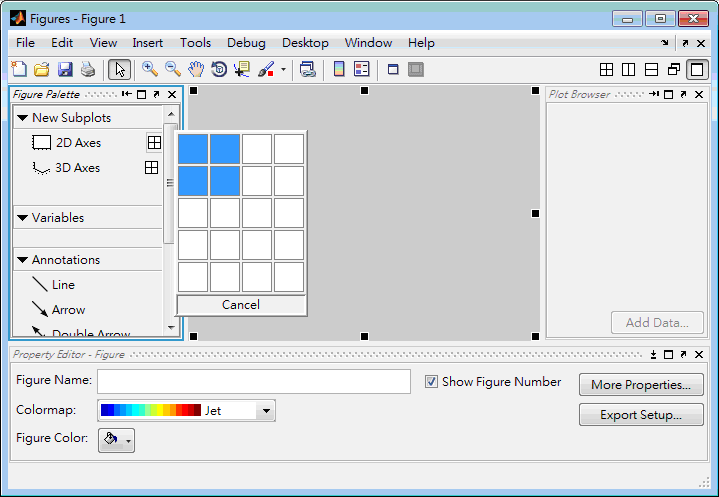Select the Line annotation
This screenshot has width=719, height=497.
(x=54, y=285)
